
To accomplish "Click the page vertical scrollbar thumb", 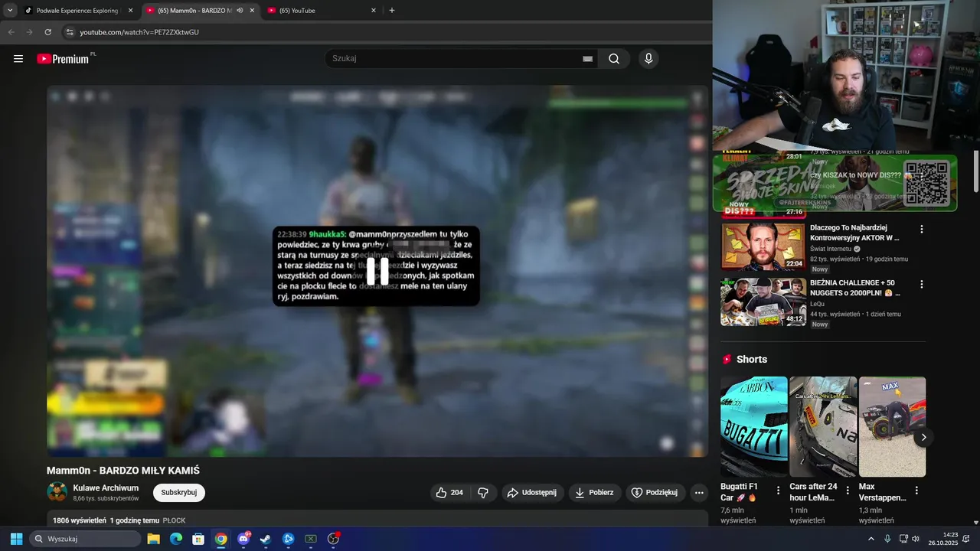I will (x=976, y=171).
